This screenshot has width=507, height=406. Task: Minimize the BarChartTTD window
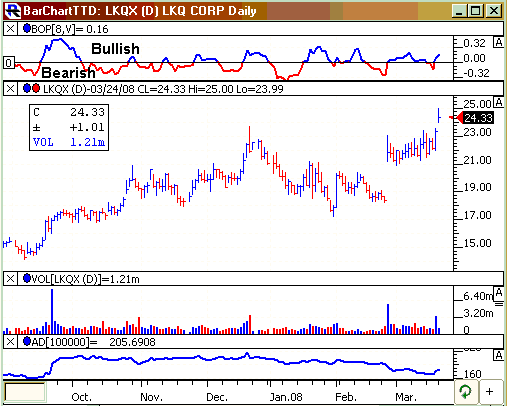click(x=459, y=11)
